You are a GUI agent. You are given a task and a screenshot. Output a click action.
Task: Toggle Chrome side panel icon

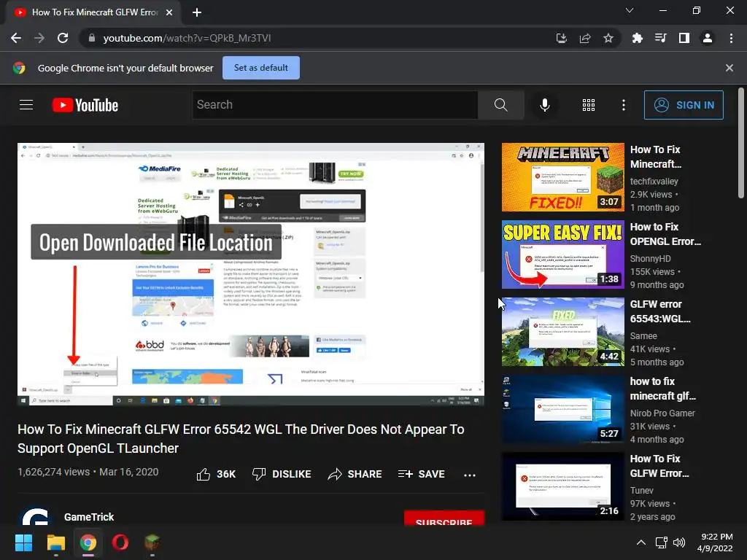pos(684,38)
